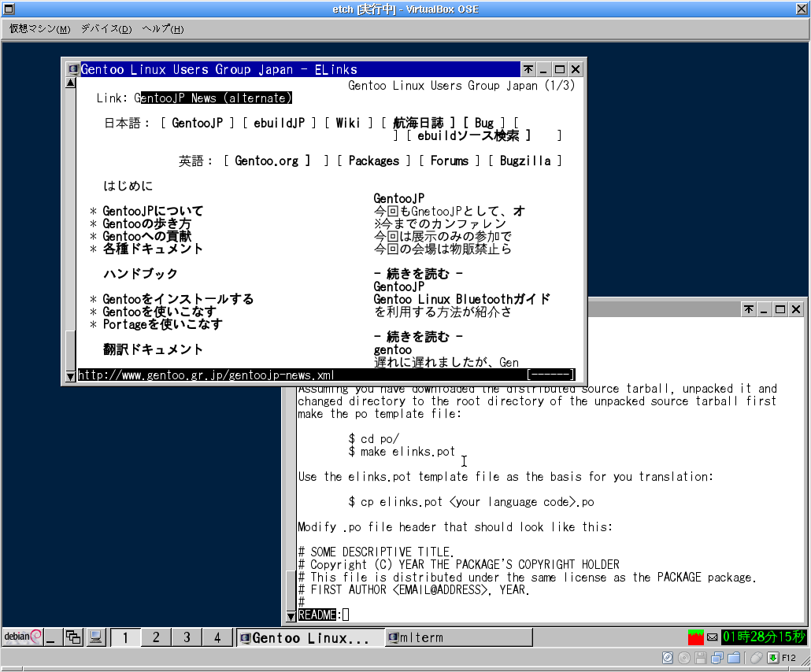
Task: Open the デバイス(D) menu
Action: 106,29
